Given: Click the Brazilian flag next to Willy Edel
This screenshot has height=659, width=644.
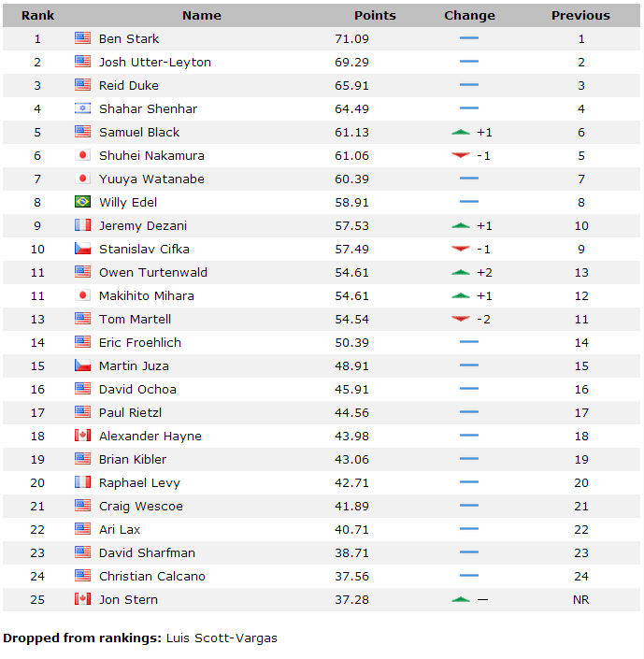Looking at the screenshot, I should [x=82, y=202].
